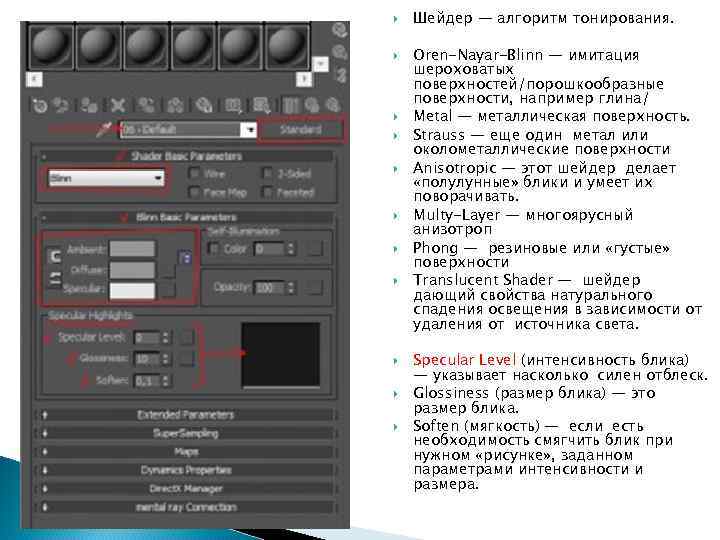Click the material name field 05 - Default
The width and height of the screenshot is (720, 540).
pyautogui.click(x=181, y=130)
